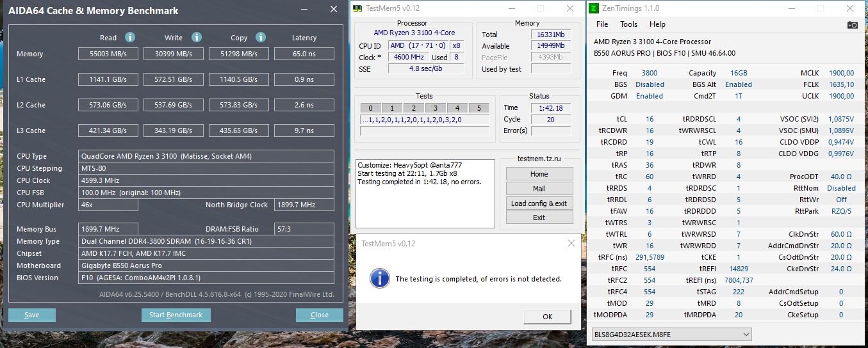Click the RttPark value RZQ/5
This screenshot has height=348, width=868.
(x=841, y=211)
